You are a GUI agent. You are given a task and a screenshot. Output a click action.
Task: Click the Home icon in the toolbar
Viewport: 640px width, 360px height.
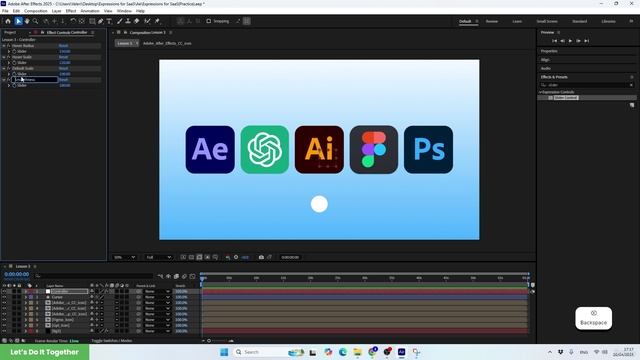coord(8,21)
